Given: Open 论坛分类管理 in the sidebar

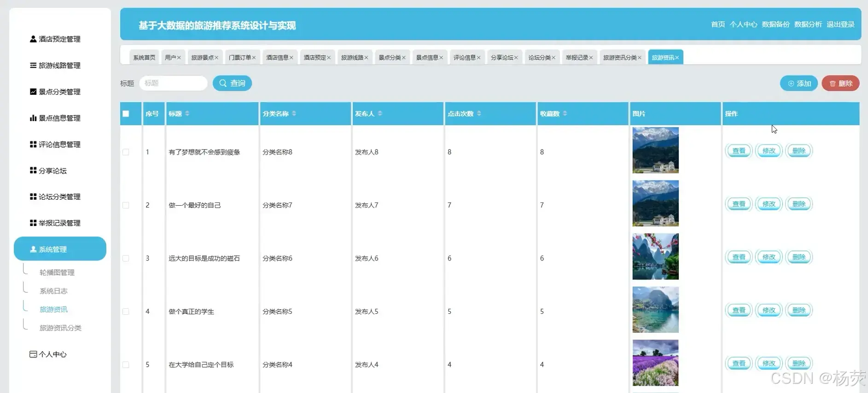Looking at the screenshot, I should pos(55,196).
